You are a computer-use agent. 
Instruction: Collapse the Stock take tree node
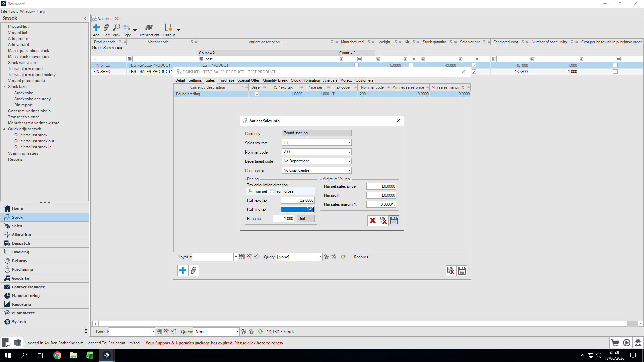click(x=4, y=87)
